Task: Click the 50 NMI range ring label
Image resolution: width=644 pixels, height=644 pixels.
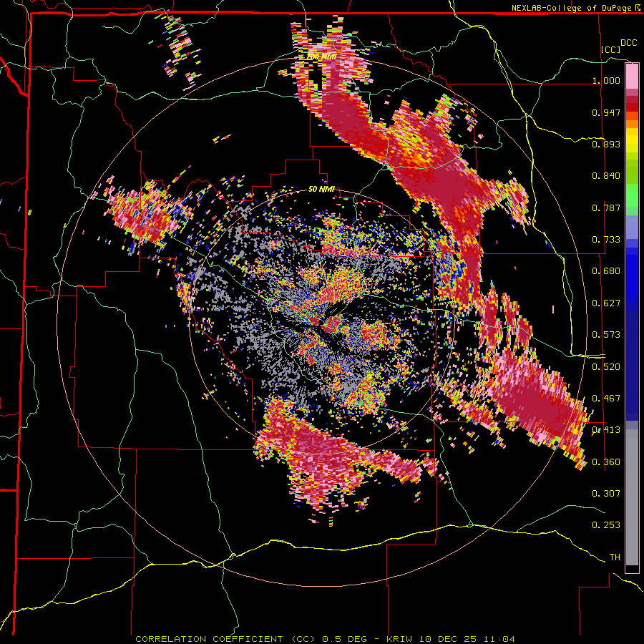Action: (x=321, y=190)
